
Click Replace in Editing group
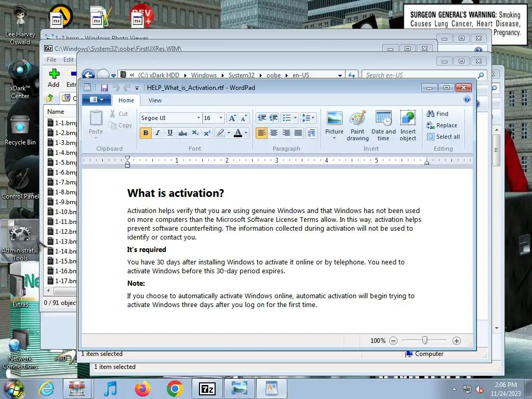coord(442,125)
